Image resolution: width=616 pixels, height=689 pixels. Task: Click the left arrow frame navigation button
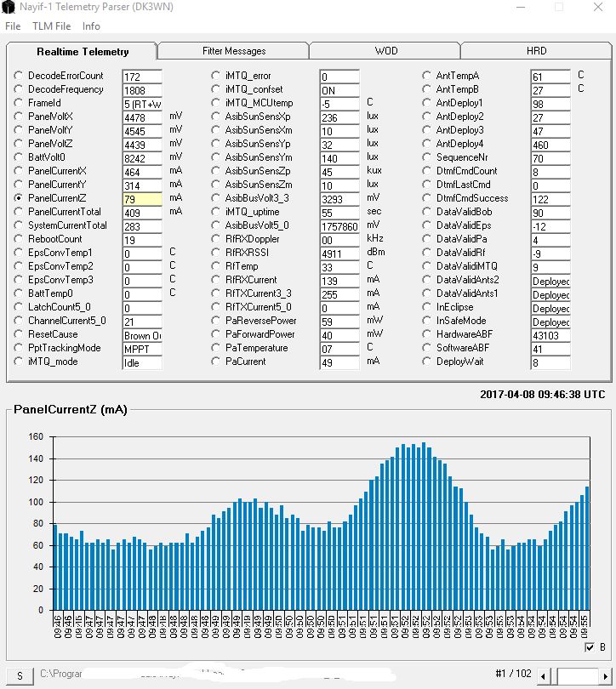[x=544, y=676]
